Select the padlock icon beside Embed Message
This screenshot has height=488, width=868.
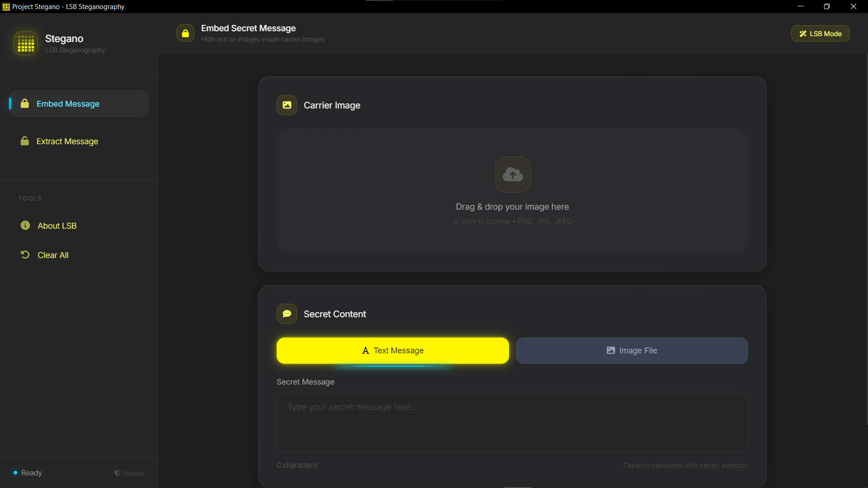(x=25, y=103)
